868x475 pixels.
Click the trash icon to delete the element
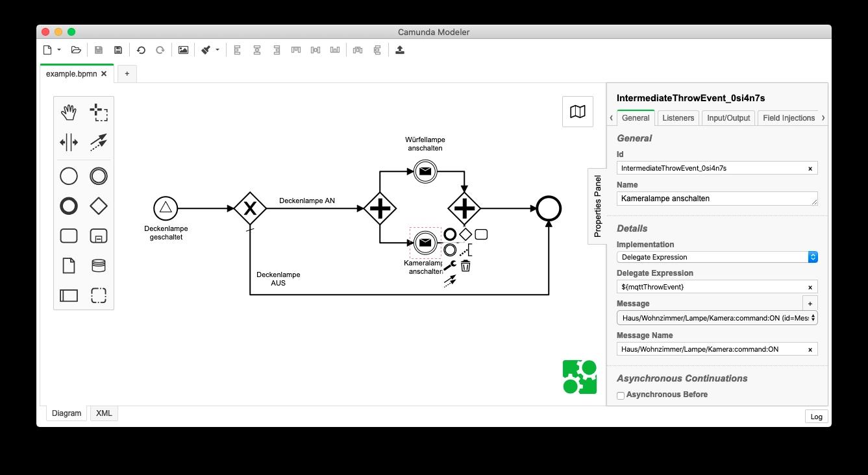(465, 266)
